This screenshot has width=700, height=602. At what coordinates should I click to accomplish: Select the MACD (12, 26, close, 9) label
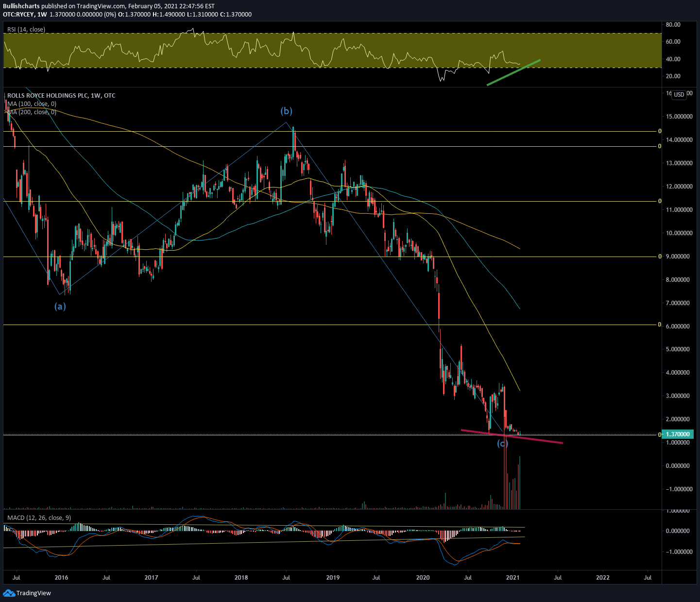(39, 518)
